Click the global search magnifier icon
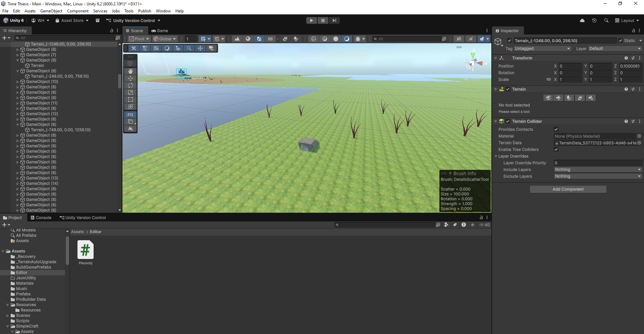Screen dimensions: 644x334 click(x=606, y=20)
